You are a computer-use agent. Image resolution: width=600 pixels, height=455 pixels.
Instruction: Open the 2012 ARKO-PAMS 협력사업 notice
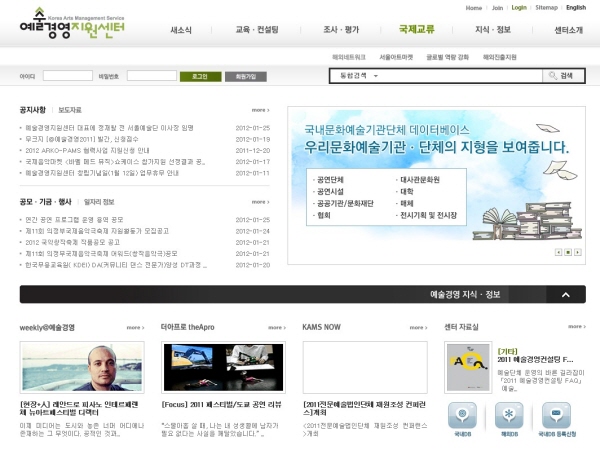pyautogui.click(x=87, y=150)
